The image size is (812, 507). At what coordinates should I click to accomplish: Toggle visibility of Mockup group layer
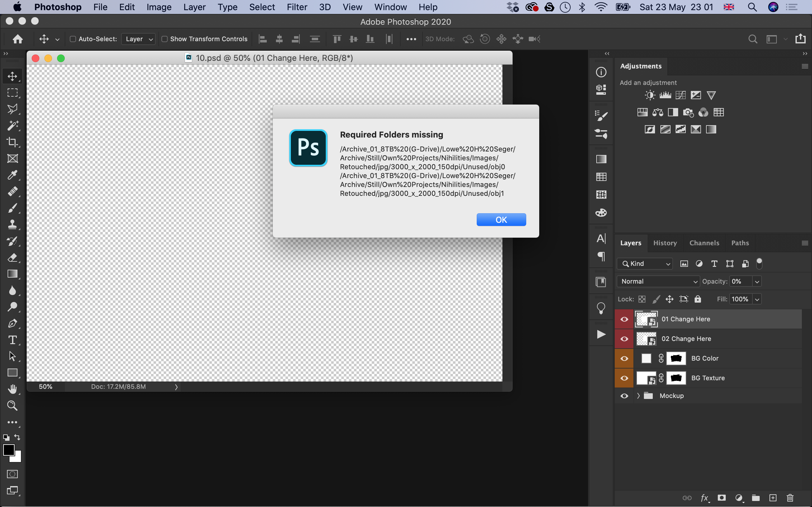point(624,396)
